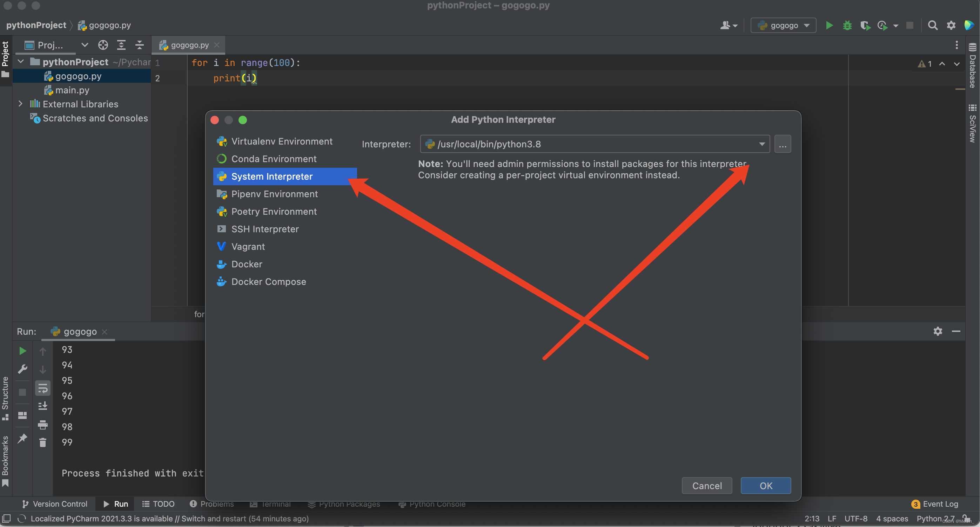Click the Stop square in top toolbar

(909, 26)
